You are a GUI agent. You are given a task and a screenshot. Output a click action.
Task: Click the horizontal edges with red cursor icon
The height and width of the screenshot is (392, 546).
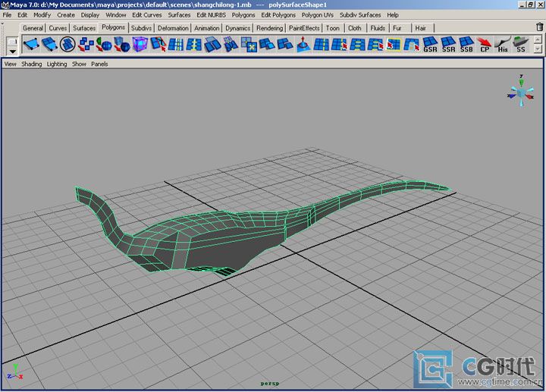pos(375,45)
